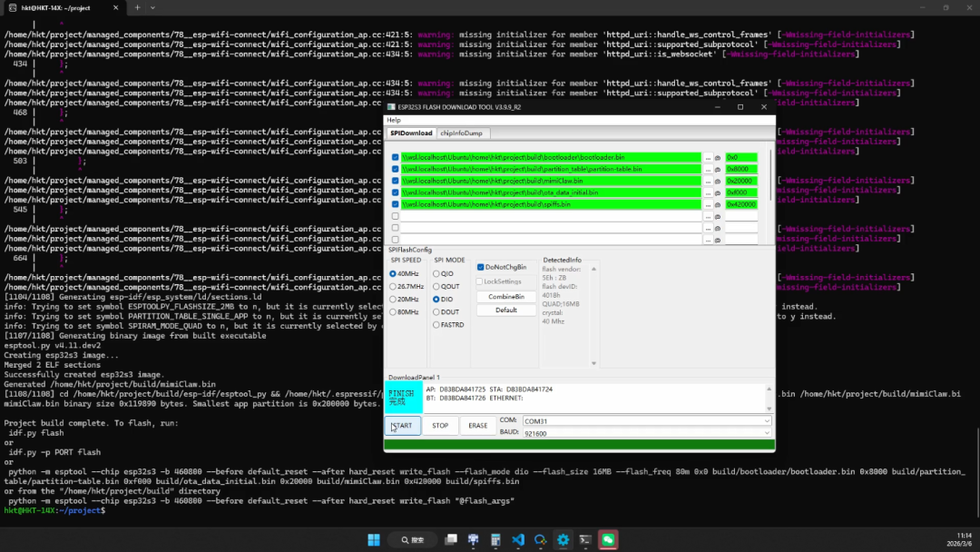Viewport: 980px width, 552px height.
Task: Click the STOP button
Action: (440, 426)
